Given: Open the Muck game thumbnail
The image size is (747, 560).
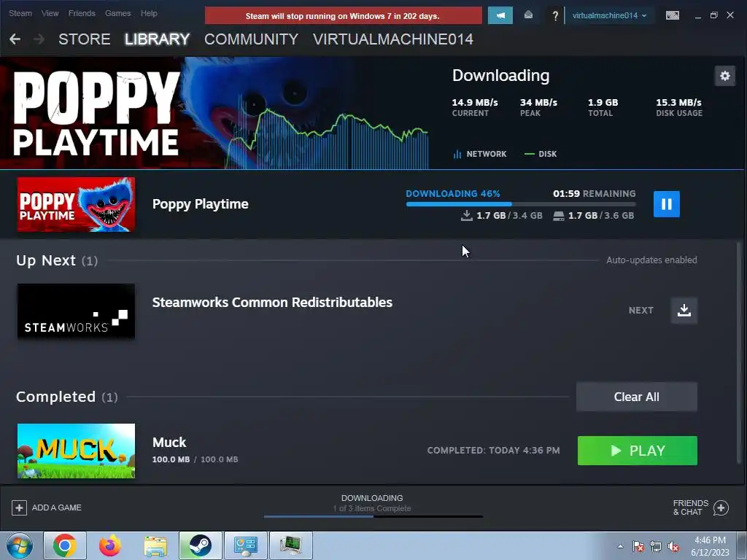Looking at the screenshot, I should point(76,451).
